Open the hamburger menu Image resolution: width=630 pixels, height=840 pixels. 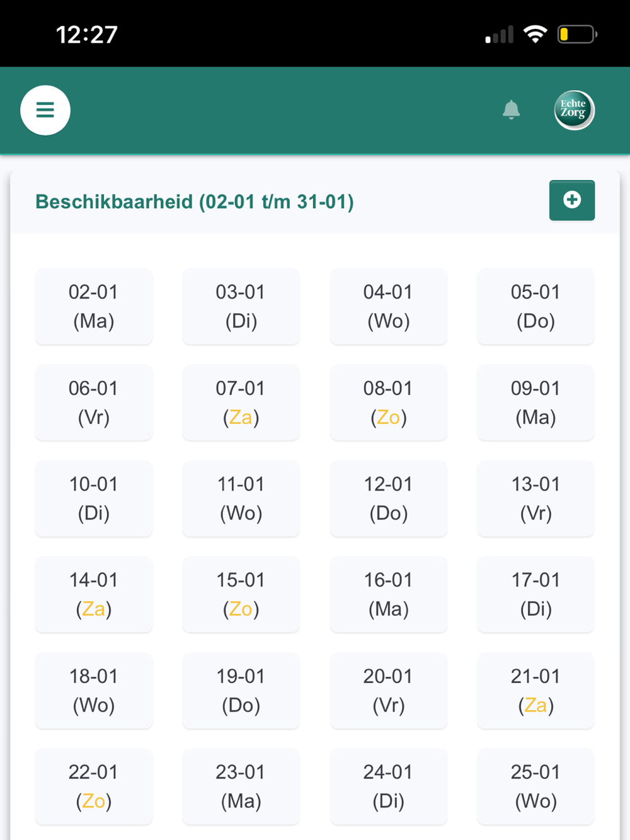[x=45, y=110]
